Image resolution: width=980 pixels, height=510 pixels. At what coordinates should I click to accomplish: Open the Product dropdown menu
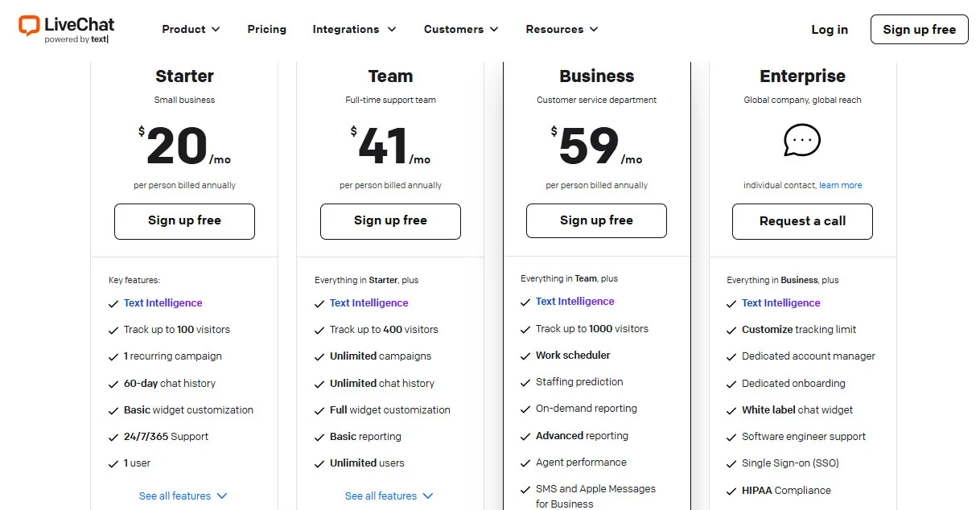click(x=190, y=29)
